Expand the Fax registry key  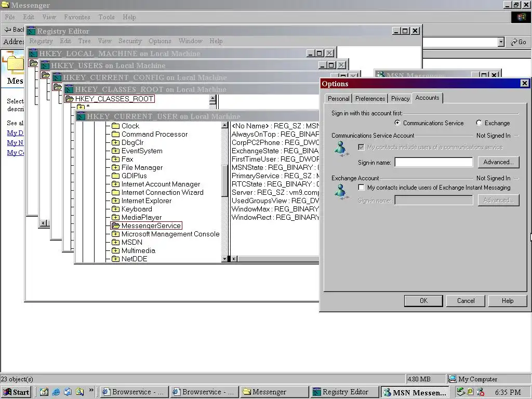click(115, 159)
